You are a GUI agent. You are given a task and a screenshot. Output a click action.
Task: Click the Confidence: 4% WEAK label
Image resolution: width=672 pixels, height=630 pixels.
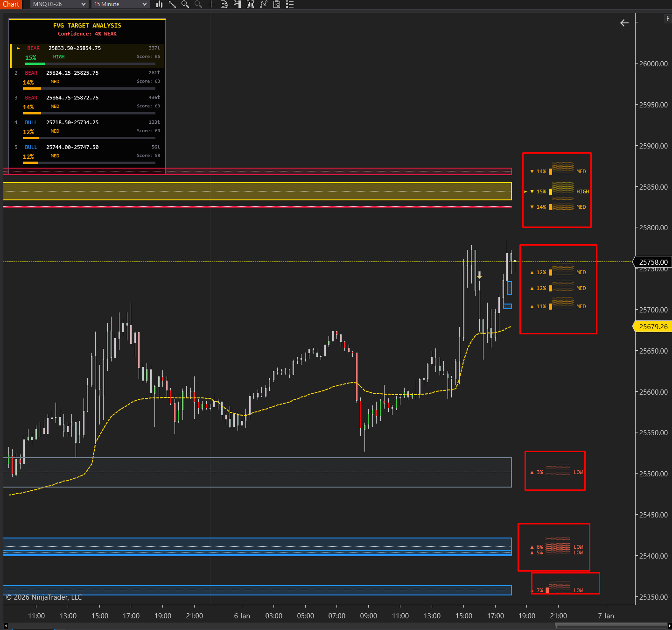coord(87,34)
